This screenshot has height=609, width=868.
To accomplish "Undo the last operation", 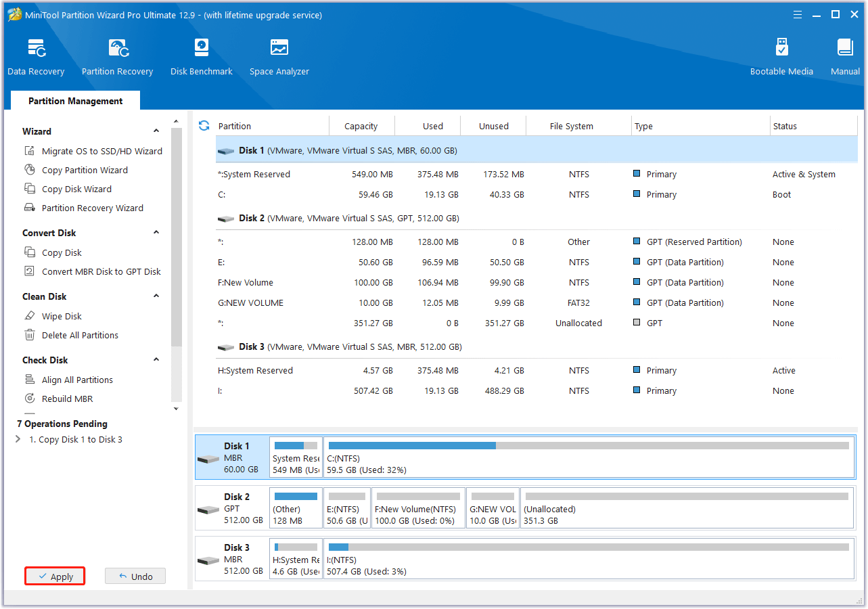I will coord(135,577).
